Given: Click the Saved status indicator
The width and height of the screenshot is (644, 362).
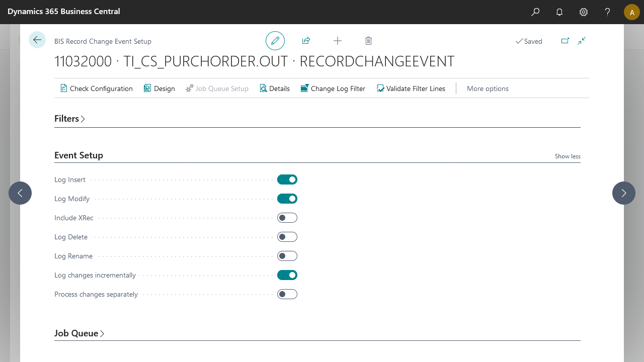Looking at the screenshot, I should 529,41.
